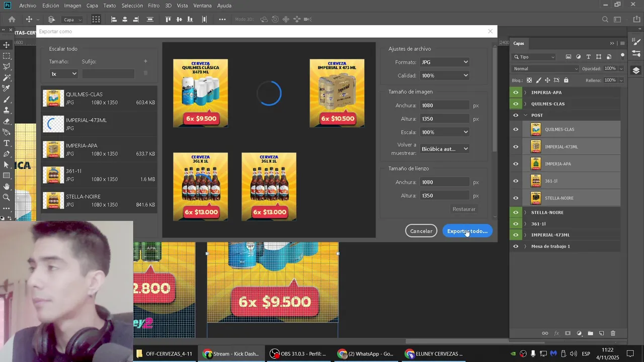Select the Eraser tool
The height and width of the screenshot is (362, 644).
[7, 121]
